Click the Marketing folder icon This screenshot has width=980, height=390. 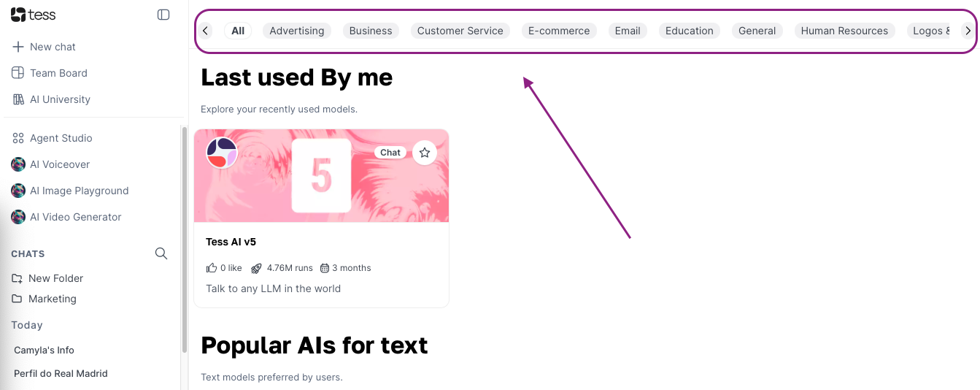17,299
